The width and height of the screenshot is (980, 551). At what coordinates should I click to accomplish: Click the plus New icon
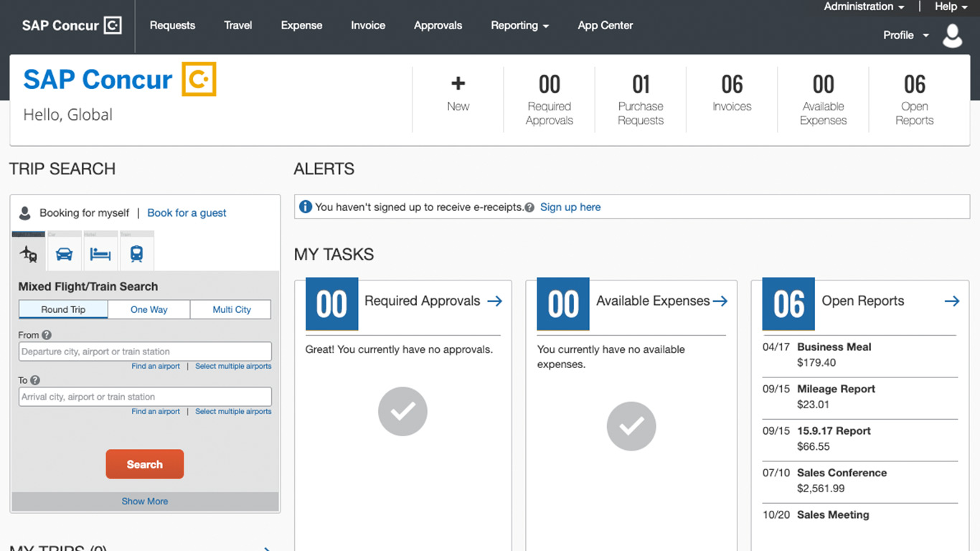pos(458,84)
